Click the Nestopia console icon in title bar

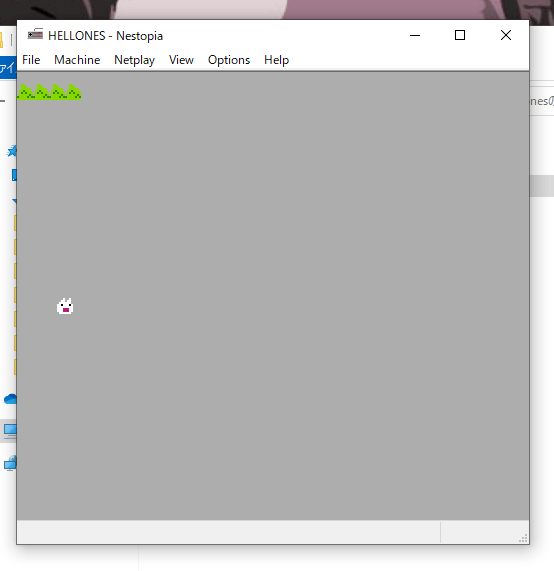tap(35, 34)
